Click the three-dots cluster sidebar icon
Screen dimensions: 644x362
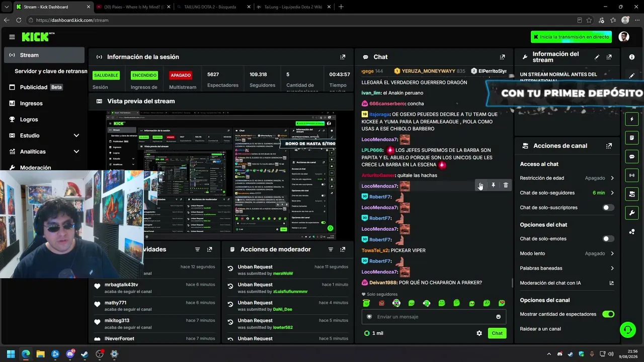(632, 231)
